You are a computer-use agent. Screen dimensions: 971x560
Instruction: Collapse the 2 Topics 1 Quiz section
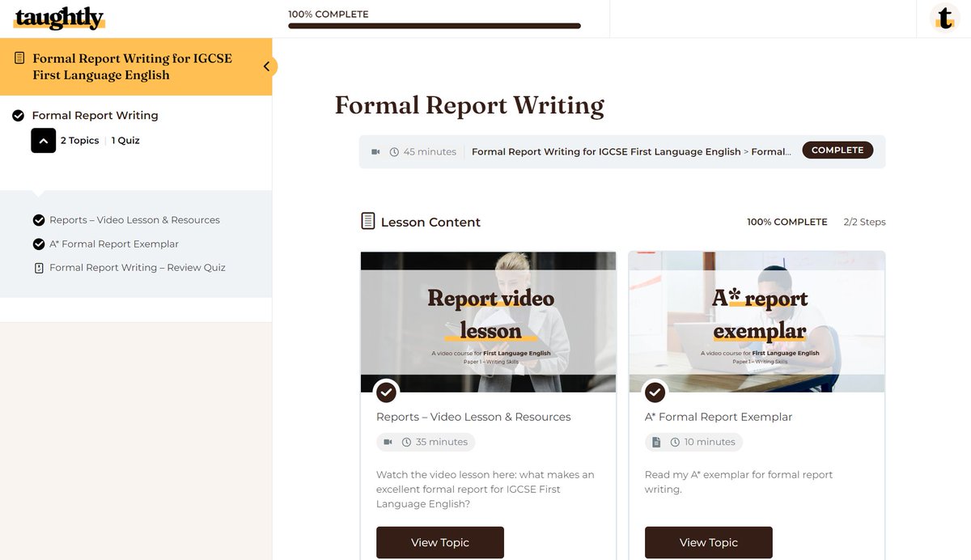tap(43, 140)
